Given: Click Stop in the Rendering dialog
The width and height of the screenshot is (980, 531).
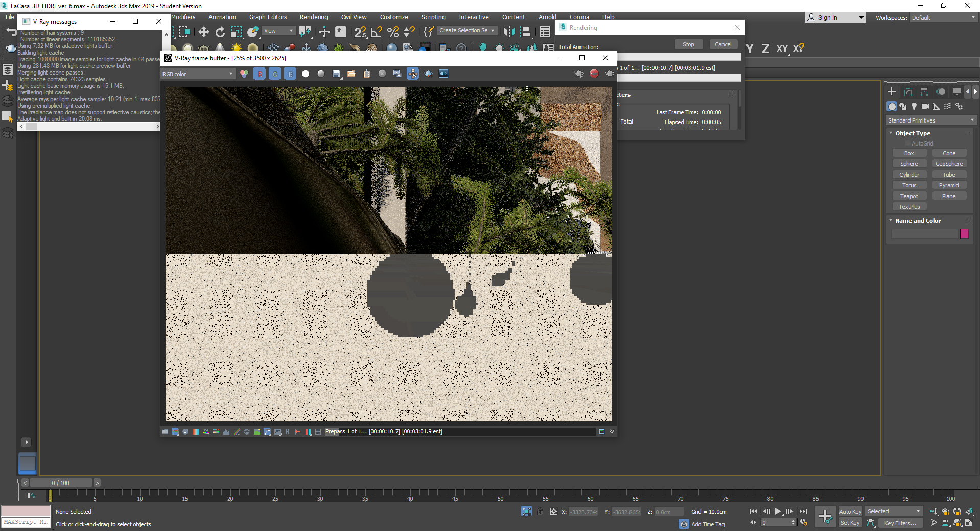Looking at the screenshot, I should (688, 44).
